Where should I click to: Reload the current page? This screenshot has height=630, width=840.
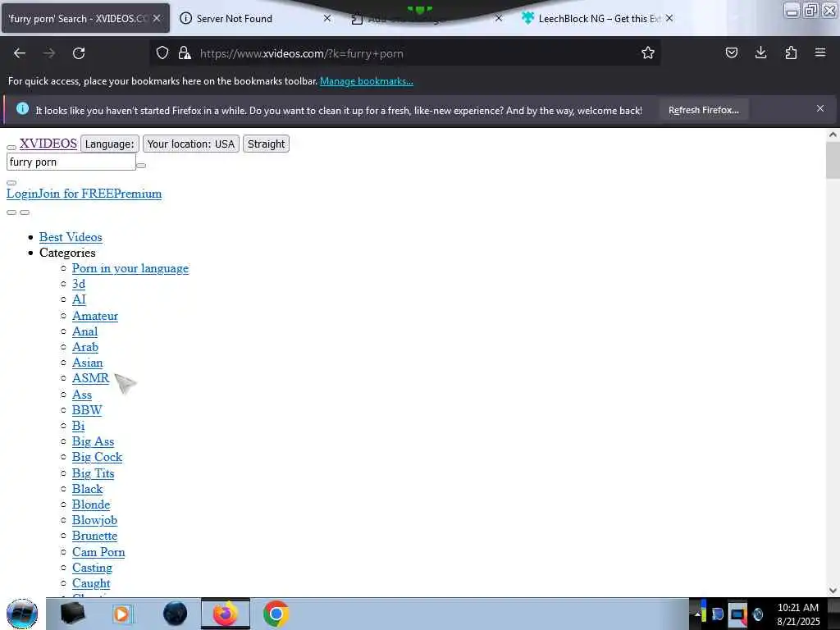(79, 53)
